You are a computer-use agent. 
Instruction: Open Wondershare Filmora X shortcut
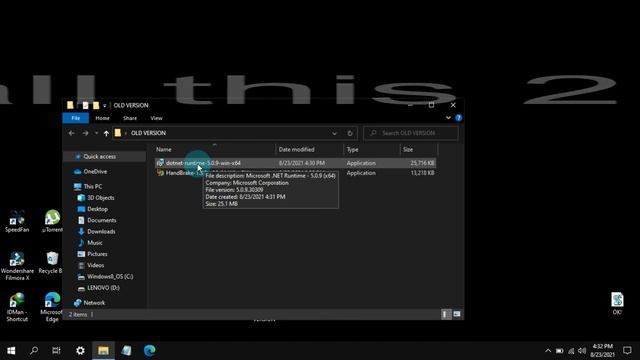click(17, 267)
